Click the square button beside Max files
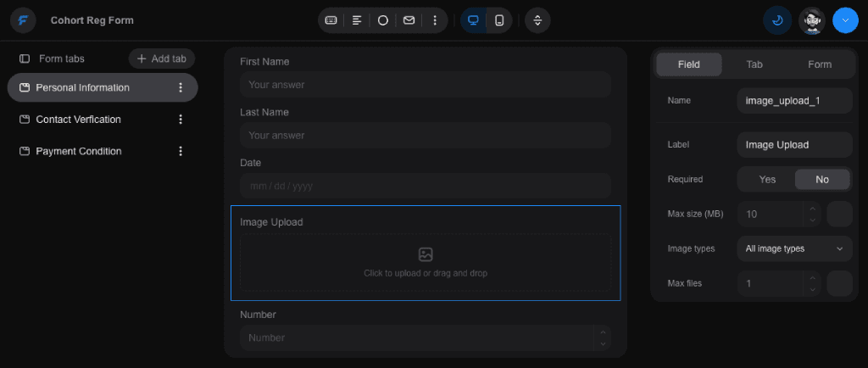868x368 pixels. click(x=839, y=283)
